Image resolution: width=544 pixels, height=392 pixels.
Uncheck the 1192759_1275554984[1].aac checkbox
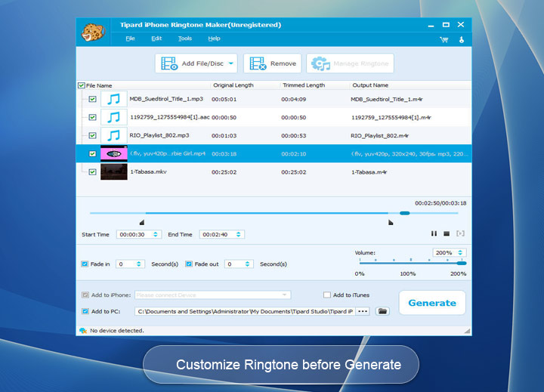point(92,117)
